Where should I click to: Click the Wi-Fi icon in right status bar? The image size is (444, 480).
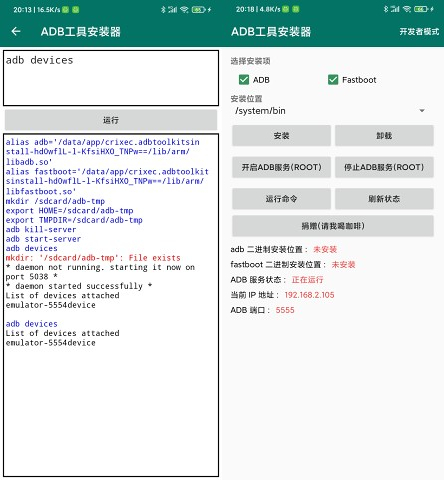click(x=407, y=9)
